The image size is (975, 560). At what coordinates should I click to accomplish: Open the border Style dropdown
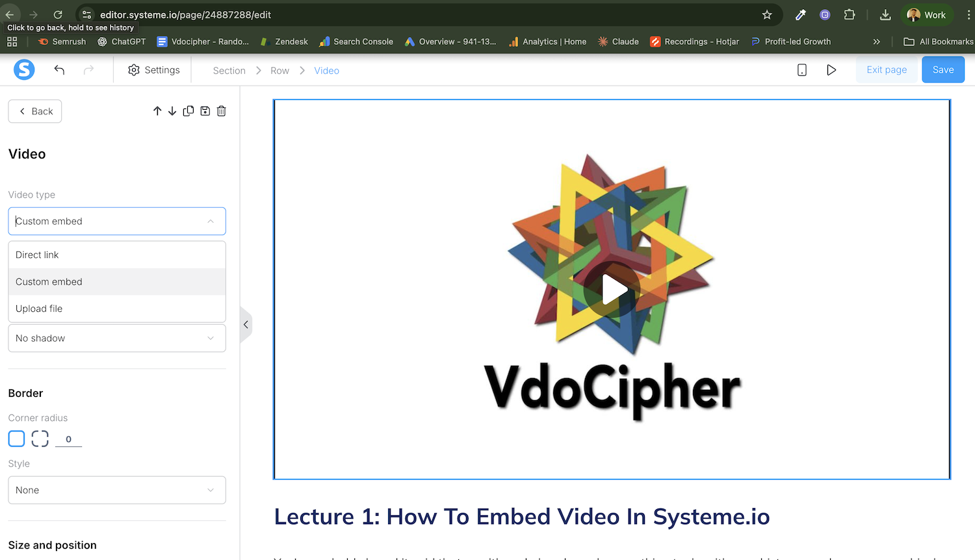tap(117, 490)
